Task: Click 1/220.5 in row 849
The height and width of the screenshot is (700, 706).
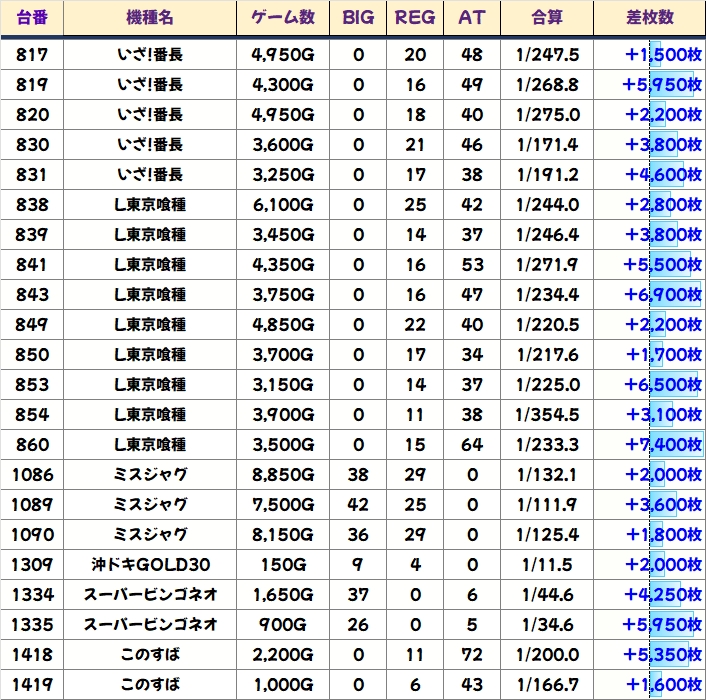Action: (x=547, y=325)
